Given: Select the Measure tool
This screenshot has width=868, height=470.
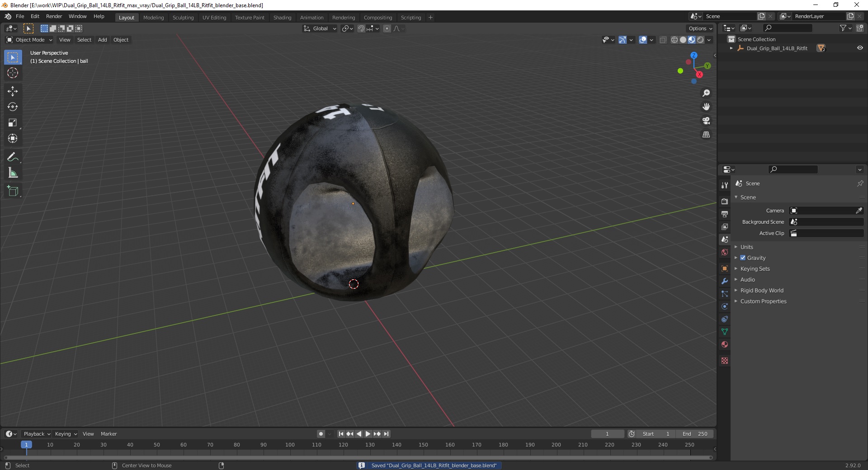Looking at the screenshot, I should pyautogui.click(x=13, y=173).
